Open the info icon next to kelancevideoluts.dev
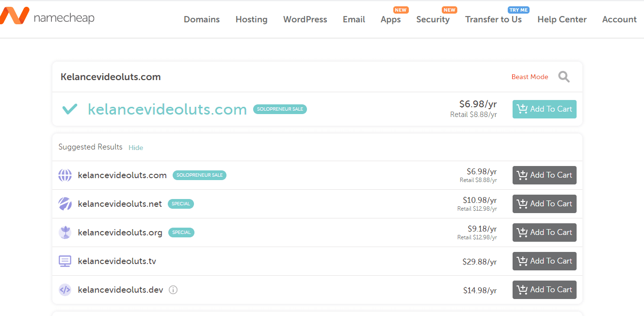 point(173,290)
